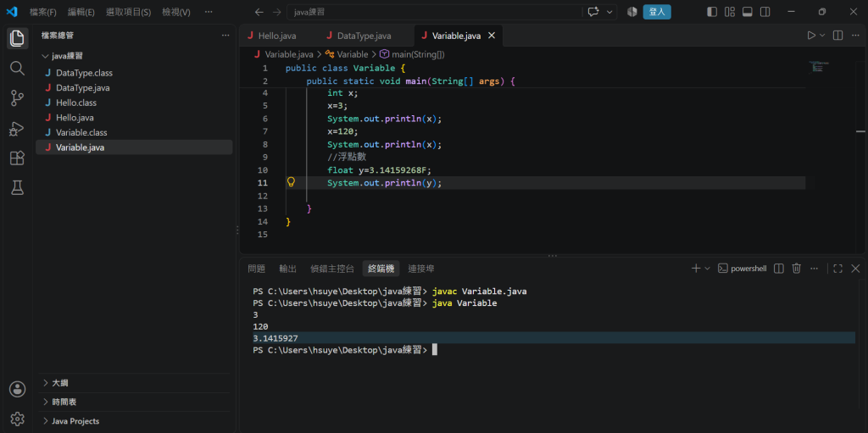
Task: Click the java練習 command center search
Action: pos(435,12)
